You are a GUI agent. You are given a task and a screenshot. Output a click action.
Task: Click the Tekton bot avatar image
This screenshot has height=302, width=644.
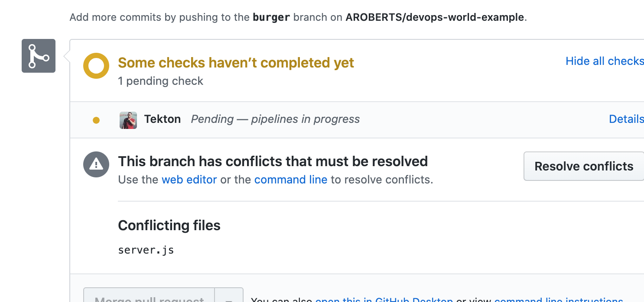[x=128, y=119]
